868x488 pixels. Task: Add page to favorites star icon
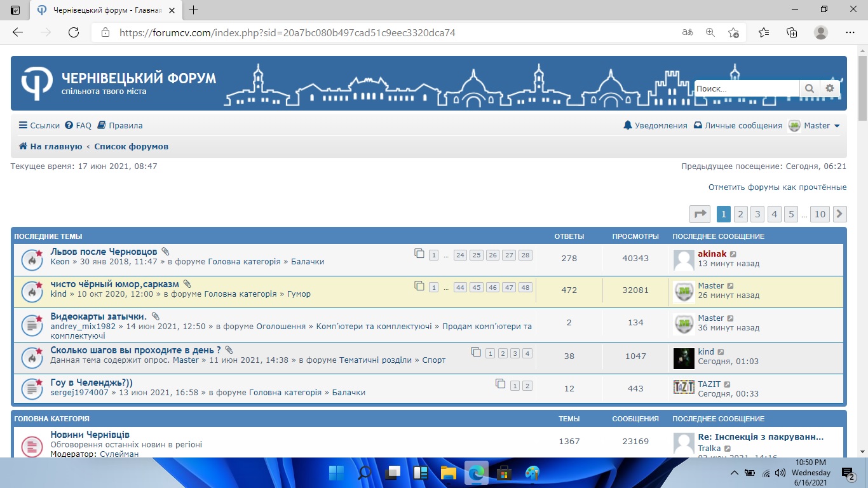tap(733, 32)
